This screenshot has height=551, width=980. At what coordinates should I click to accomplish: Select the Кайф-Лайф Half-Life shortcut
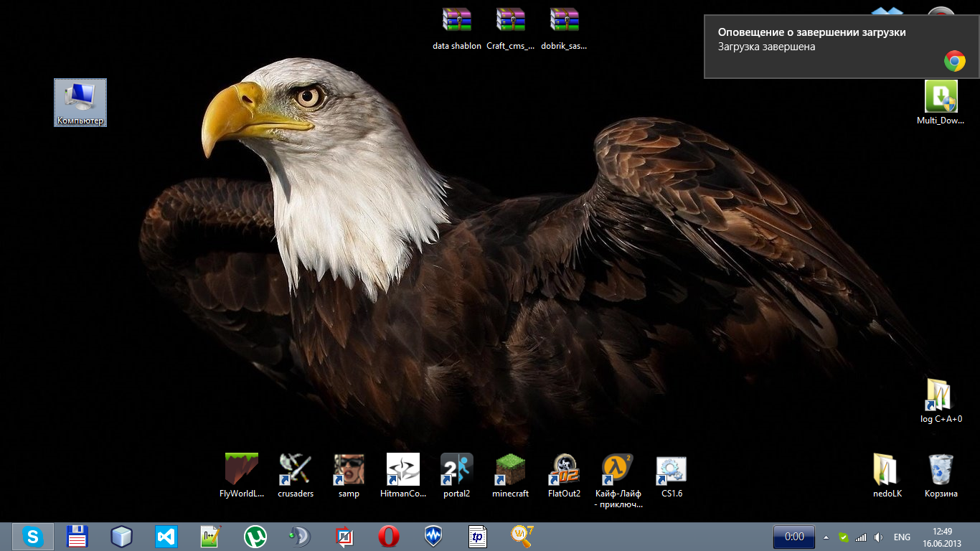coord(618,481)
